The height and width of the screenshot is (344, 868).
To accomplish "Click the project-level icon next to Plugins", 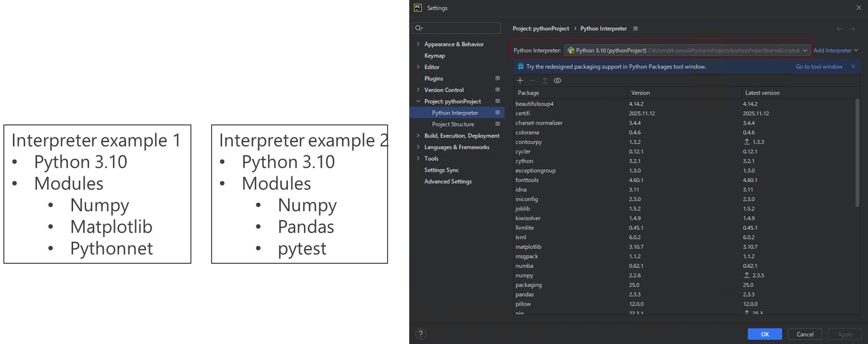I will 498,78.
